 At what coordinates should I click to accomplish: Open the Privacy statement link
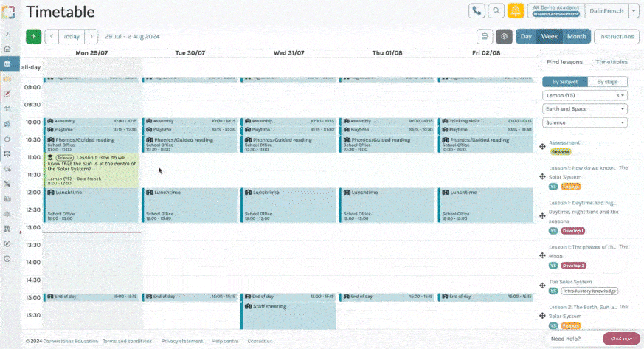pos(181,341)
